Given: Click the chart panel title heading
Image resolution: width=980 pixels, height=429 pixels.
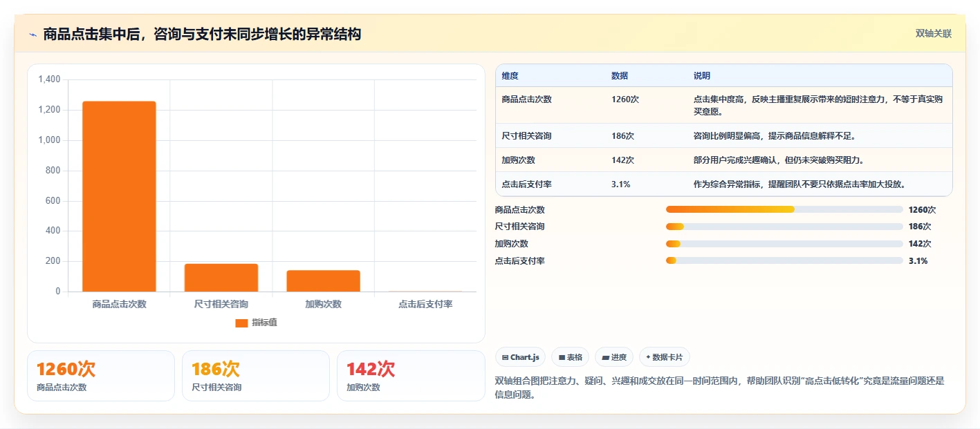Looking at the screenshot, I should [x=202, y=35].
